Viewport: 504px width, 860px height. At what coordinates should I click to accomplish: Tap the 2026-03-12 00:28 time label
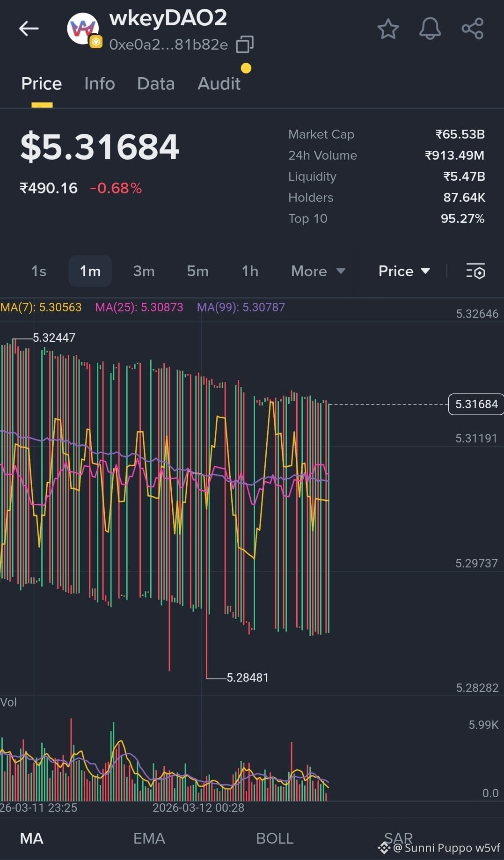point(198,808)
